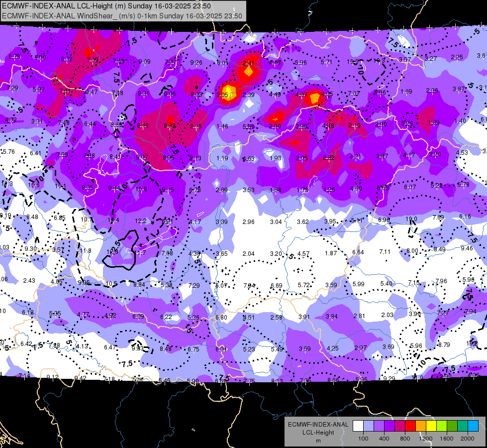487x448 pixels.
Task: Click the grid value 1.93
Action: click(x=276, y=158)
